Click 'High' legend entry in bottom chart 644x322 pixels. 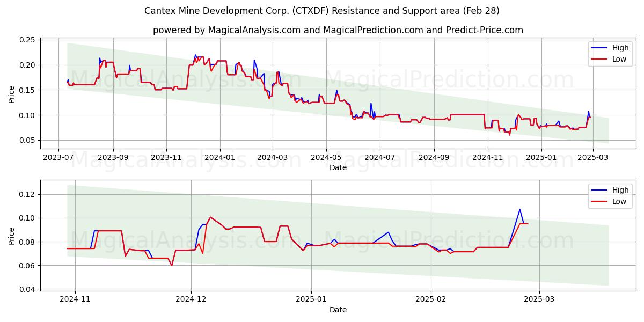tap(620, 190)
